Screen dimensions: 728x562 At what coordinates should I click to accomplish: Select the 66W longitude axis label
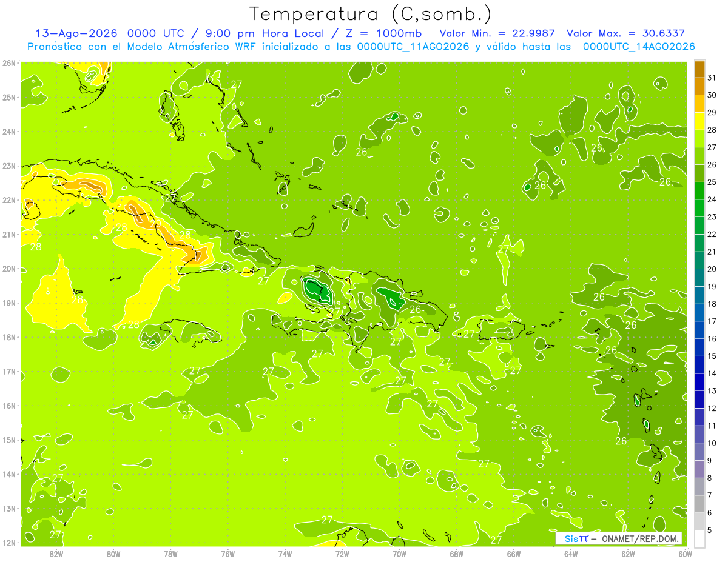[x=514, y=554]
